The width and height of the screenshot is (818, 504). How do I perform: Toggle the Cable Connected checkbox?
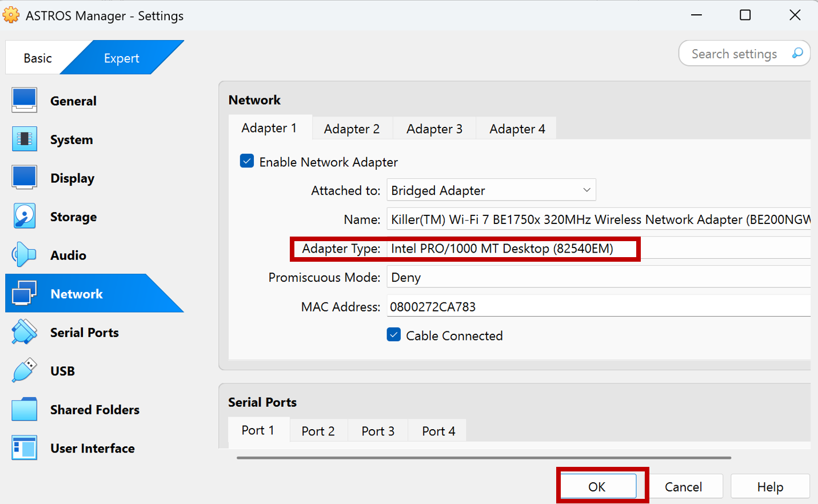394,335
